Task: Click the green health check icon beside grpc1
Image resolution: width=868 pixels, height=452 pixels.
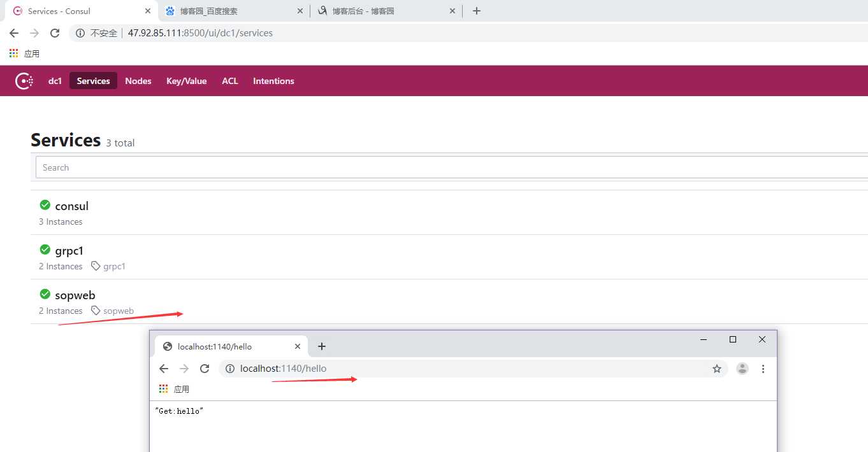Action: click(x=45, y=250)
